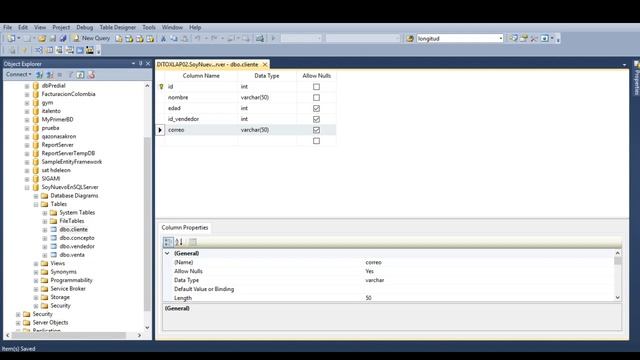Click Property Pages icon in Column Properties
The width and height of the screenshot is (640, 360).
pyautogui.click(x=193, y=242)
